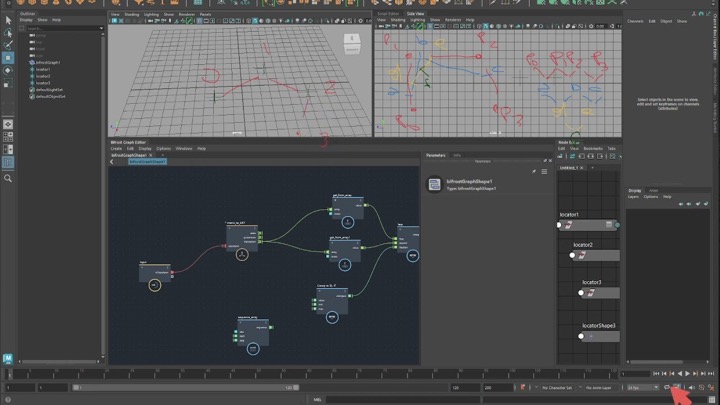Viewport: 720px width, 405px height.
Task: Expand Node Editor toolbar overflow arrow
Action: tap(620, 157)
